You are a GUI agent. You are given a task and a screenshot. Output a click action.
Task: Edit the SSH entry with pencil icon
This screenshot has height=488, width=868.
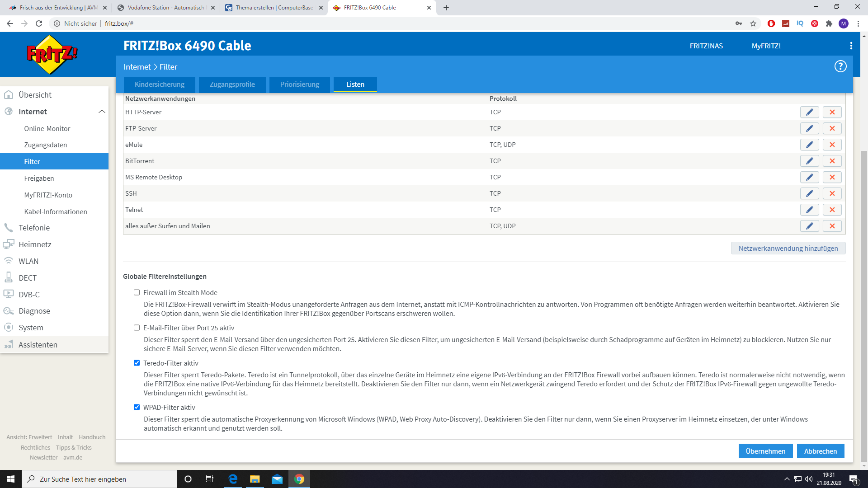(809, 193)
